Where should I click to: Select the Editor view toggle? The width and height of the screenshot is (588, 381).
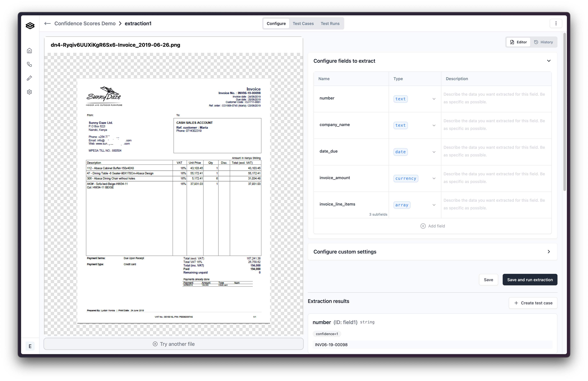pos(518,42)
